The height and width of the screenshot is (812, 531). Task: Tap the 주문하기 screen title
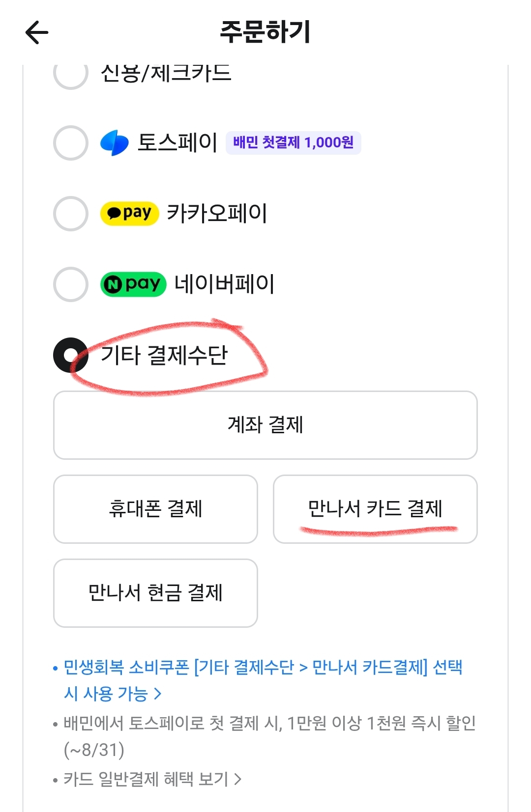pyautogui.click(x=265, y=30)
